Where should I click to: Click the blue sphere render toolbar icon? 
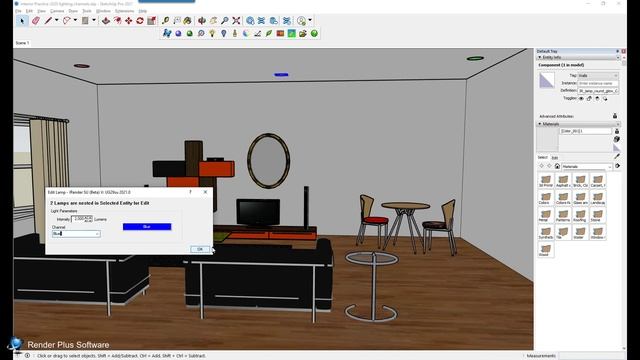(x=178, y=33)
